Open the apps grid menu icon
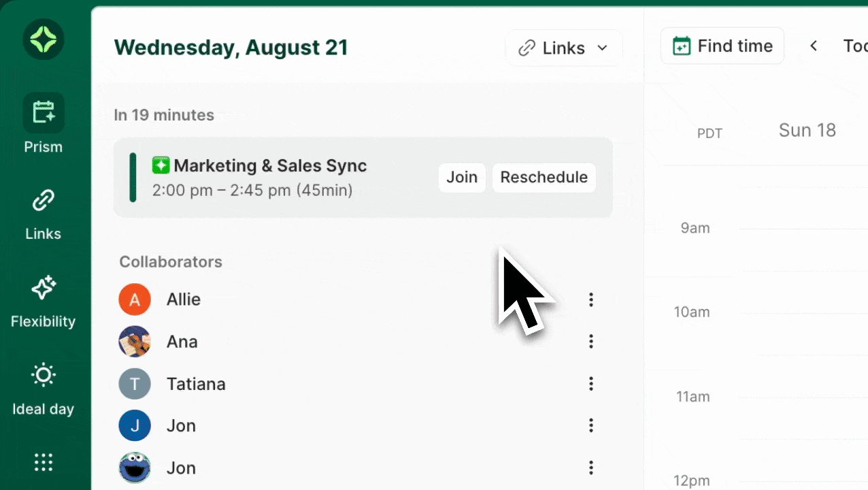Screen dimensions: 868x490 [44, 463]
